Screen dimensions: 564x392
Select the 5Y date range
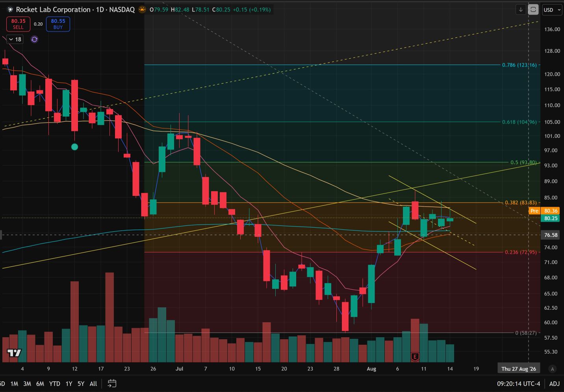coord(81,384)
